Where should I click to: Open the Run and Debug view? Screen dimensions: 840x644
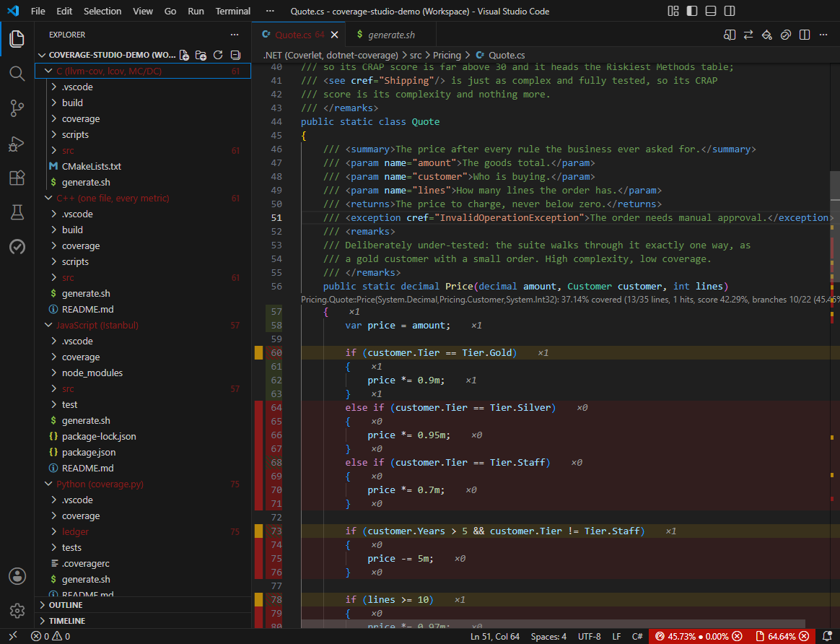pyautogui.click(x=17, y=143)
